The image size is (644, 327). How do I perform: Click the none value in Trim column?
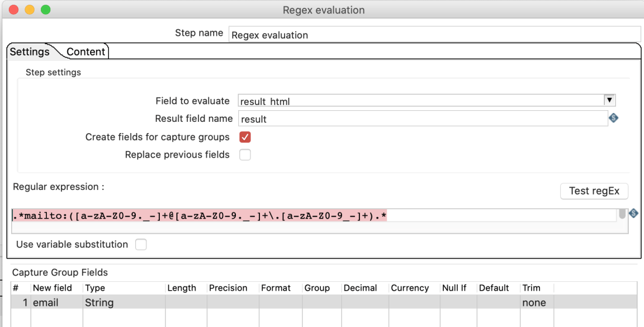point(536,302)
